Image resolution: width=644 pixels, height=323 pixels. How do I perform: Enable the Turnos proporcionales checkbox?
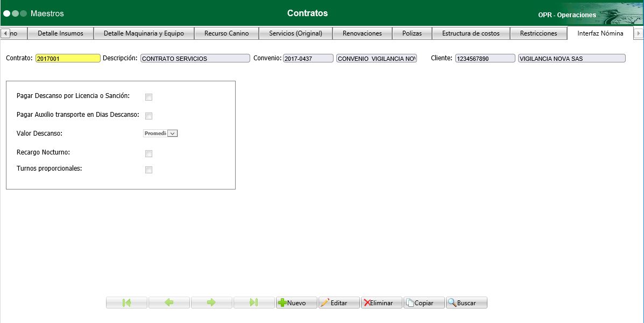click(148, 170)
